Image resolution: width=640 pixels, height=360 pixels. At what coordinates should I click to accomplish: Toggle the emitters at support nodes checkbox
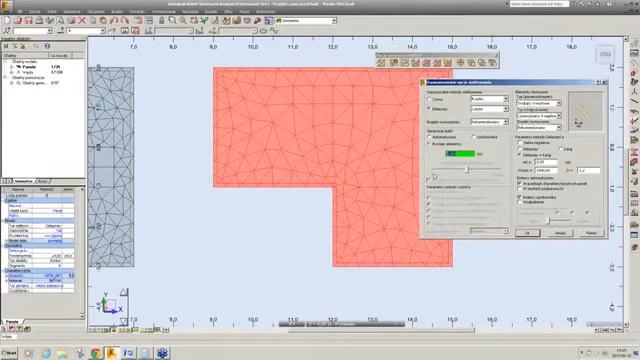pos(520,189)
